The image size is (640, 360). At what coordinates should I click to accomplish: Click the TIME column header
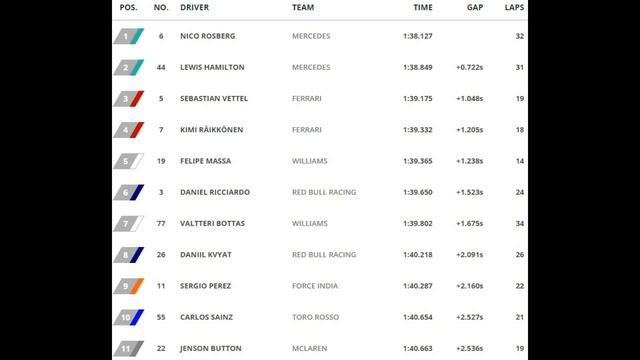point(422,7)
